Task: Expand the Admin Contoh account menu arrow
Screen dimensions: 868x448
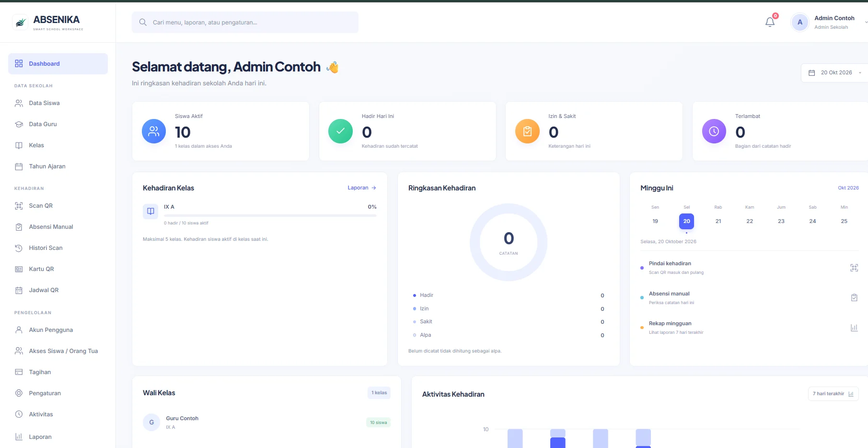Action: coord(866,22)
